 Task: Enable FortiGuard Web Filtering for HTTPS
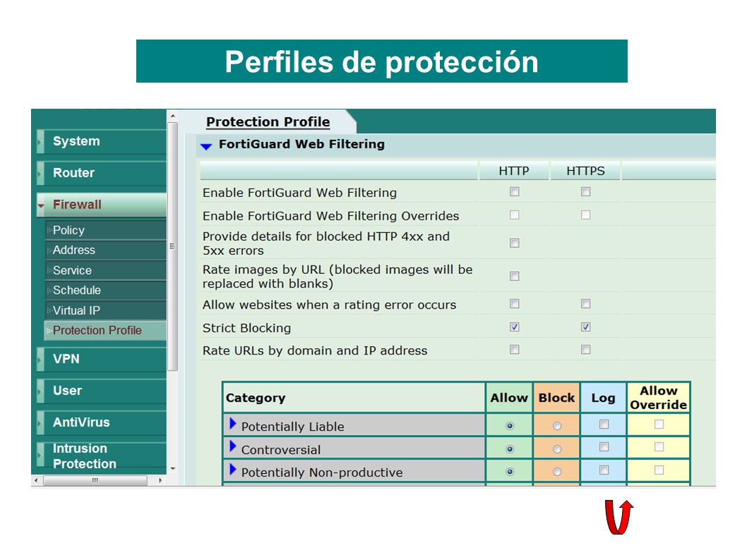[x=585, y=191]
